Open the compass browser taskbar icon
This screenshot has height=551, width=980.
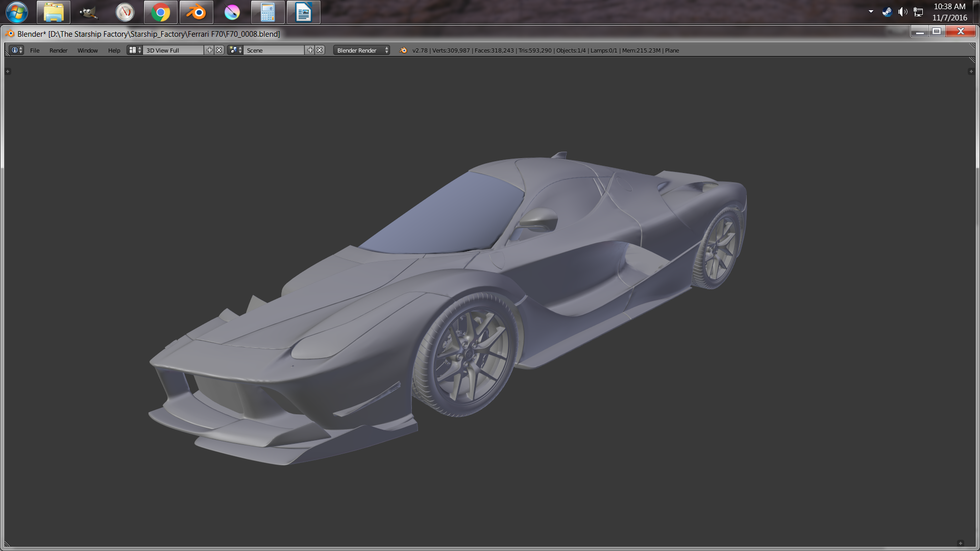coord(125,12)
